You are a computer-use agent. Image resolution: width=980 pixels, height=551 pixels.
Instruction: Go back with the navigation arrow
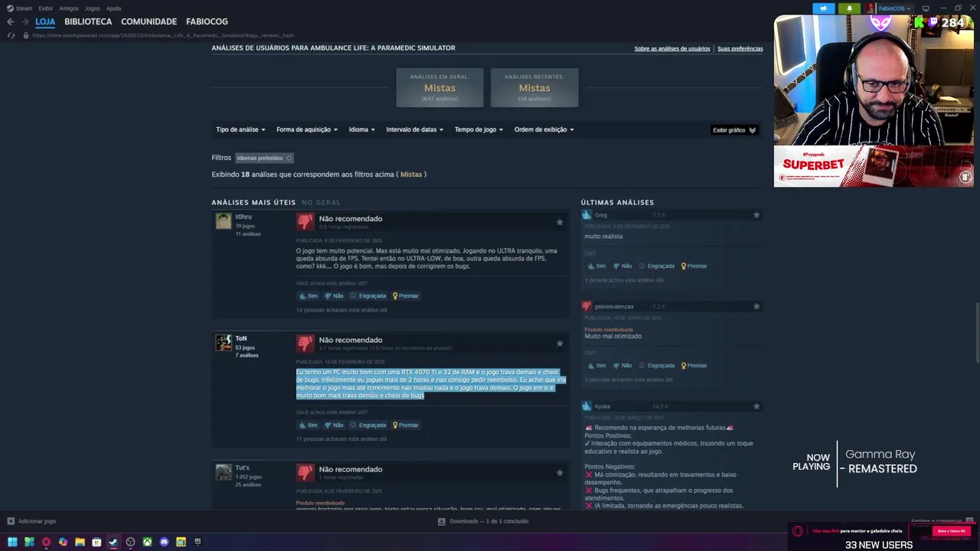coord(10,21)
